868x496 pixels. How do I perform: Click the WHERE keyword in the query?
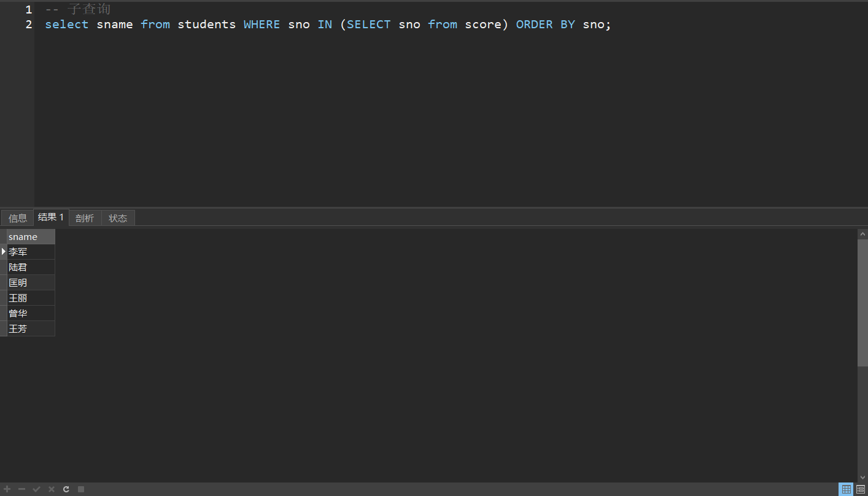[262, 25]
